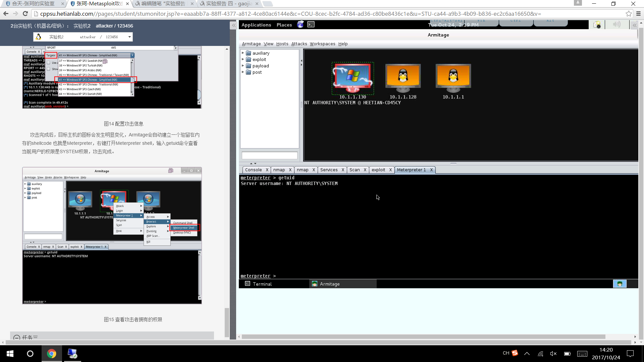Viewport: 644px width, 362px height.
Task: Expand the auxiliary module folder
Action: (243, 53)
